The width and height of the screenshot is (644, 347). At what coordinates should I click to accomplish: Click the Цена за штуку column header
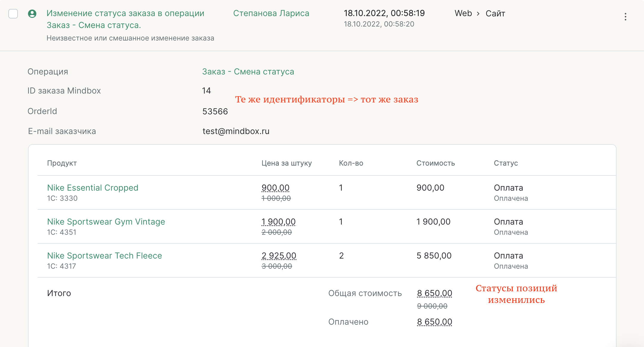287,163
